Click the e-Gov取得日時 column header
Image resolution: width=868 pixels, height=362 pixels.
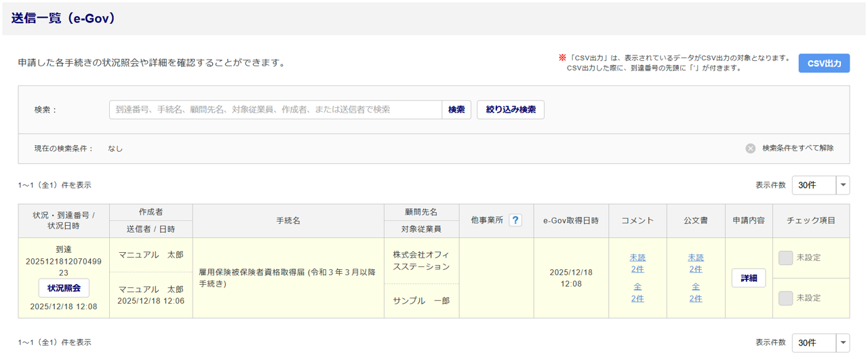[571, 221]
